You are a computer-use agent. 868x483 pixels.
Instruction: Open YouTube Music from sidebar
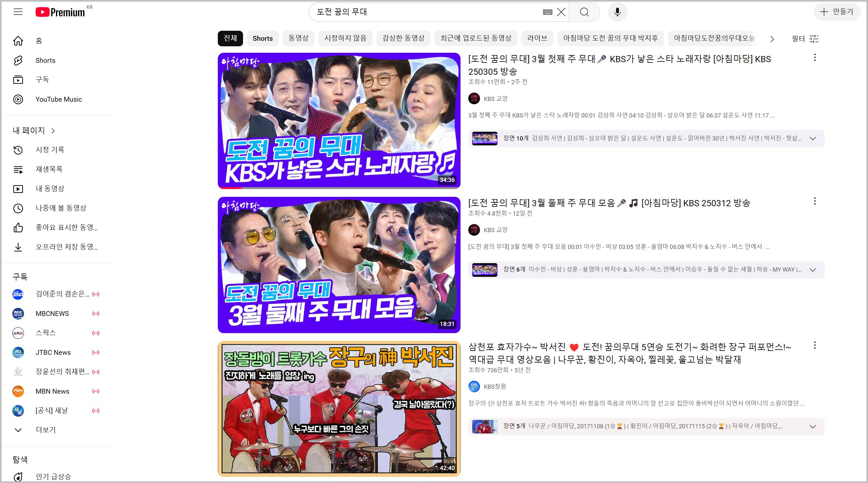coord(59,99)
